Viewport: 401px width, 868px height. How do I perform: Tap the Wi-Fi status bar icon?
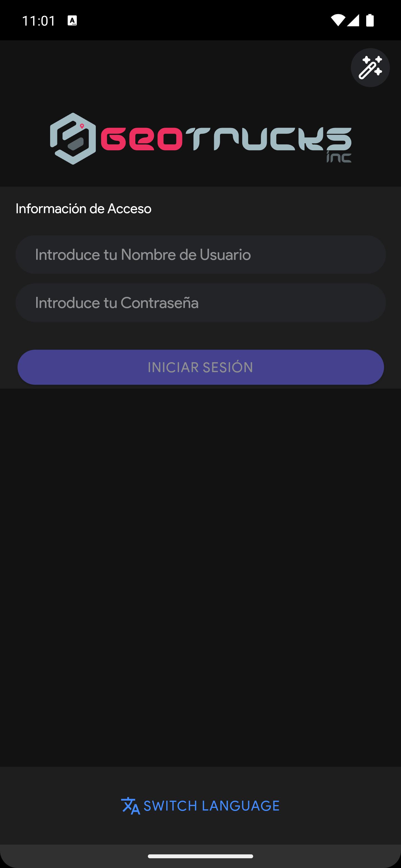point(338,20)
